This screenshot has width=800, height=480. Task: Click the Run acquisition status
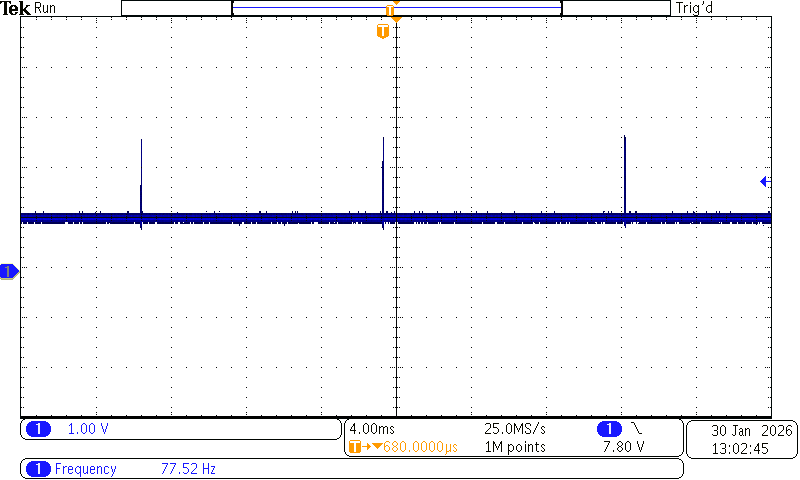click(45, 8)
